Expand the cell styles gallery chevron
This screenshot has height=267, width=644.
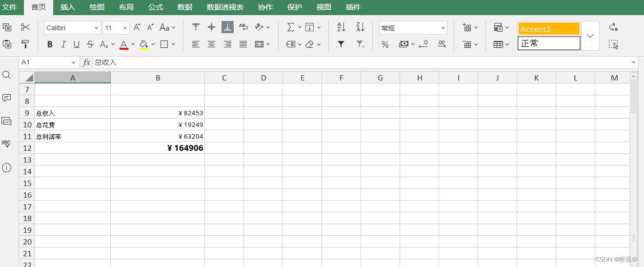(590, 36)
